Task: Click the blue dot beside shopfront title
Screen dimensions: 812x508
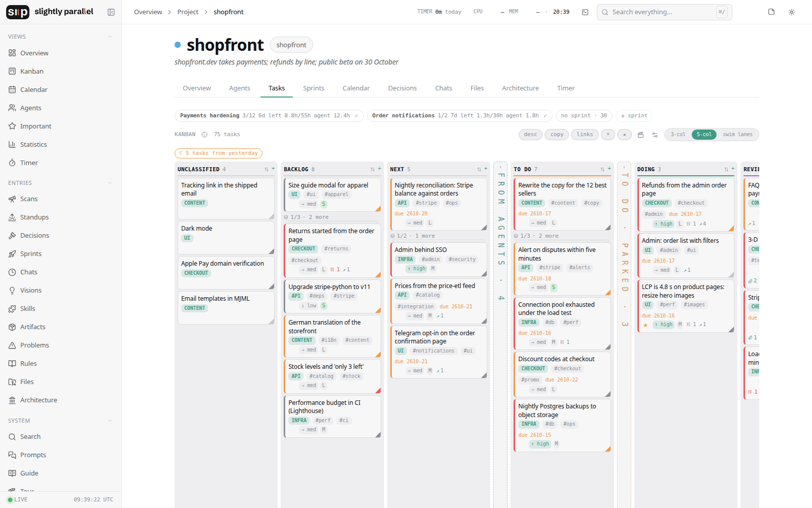Action: [178, 45]
